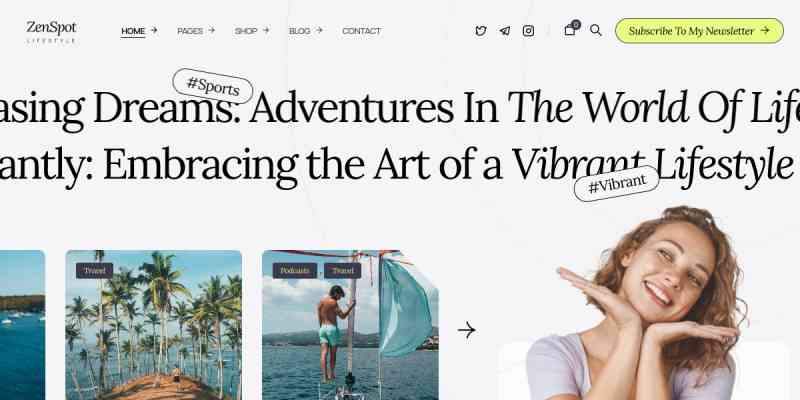The image size is (800, 400).
Task: Open the Instagram social icon
Action: tap(529, 31)
